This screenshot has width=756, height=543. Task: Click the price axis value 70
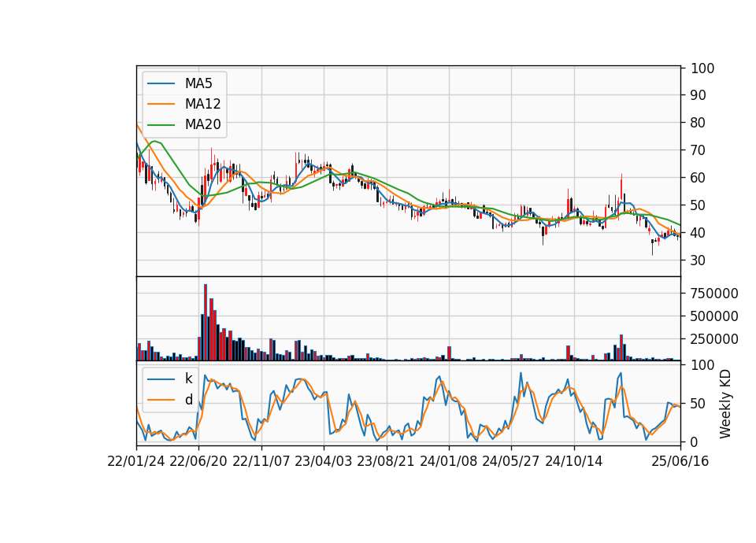(x=699, y=150)
